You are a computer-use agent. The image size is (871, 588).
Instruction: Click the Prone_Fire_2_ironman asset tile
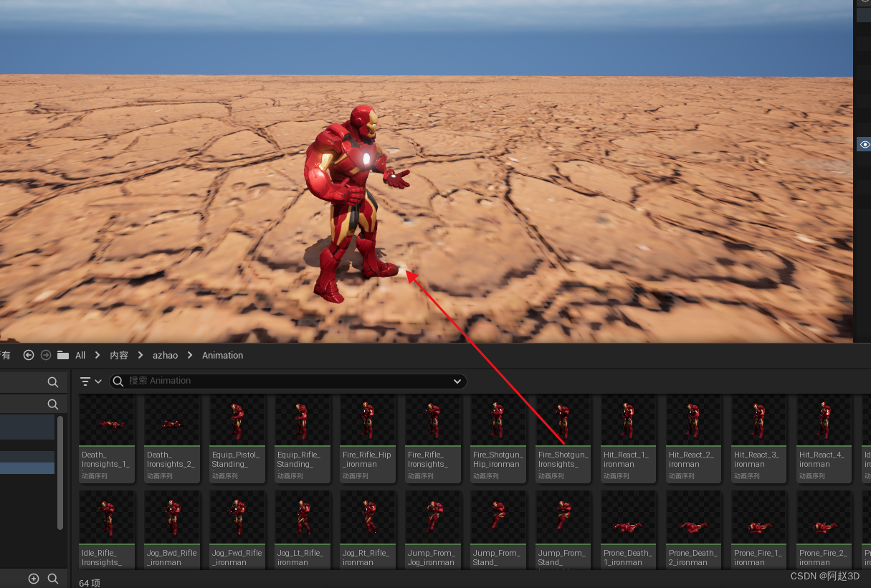(x=824, y=530)
